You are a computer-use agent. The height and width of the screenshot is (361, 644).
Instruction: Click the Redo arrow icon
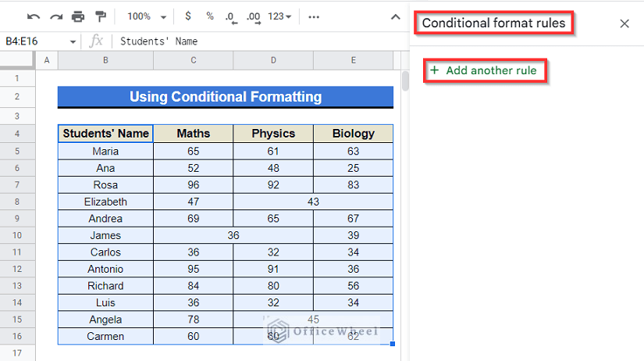pos(56,17)
